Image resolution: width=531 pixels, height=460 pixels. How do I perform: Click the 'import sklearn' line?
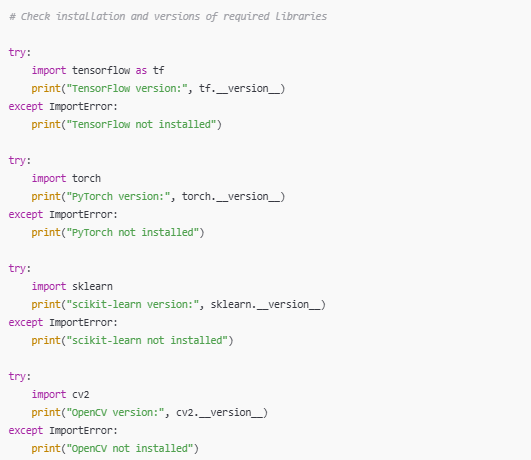pos(72,287)
